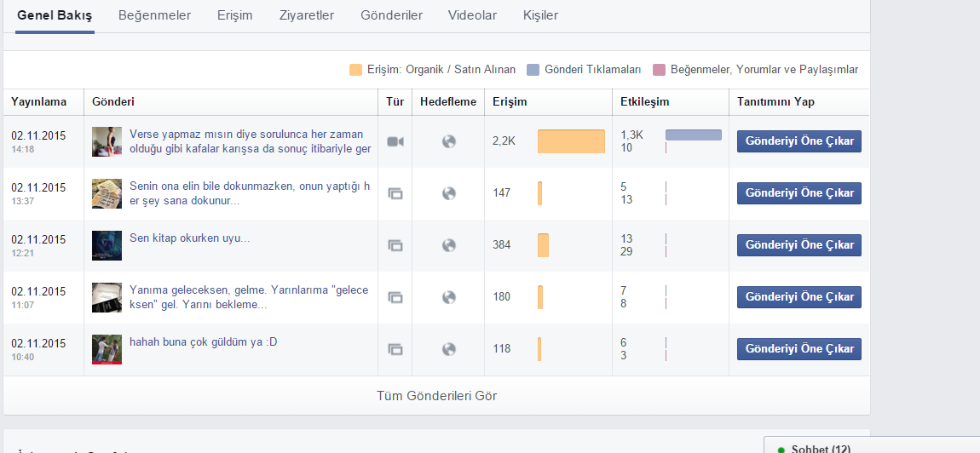This screenshot has height=453, width=980.
Task: Click globe targeting icon for 12:21 post
Action: (449, 245)
